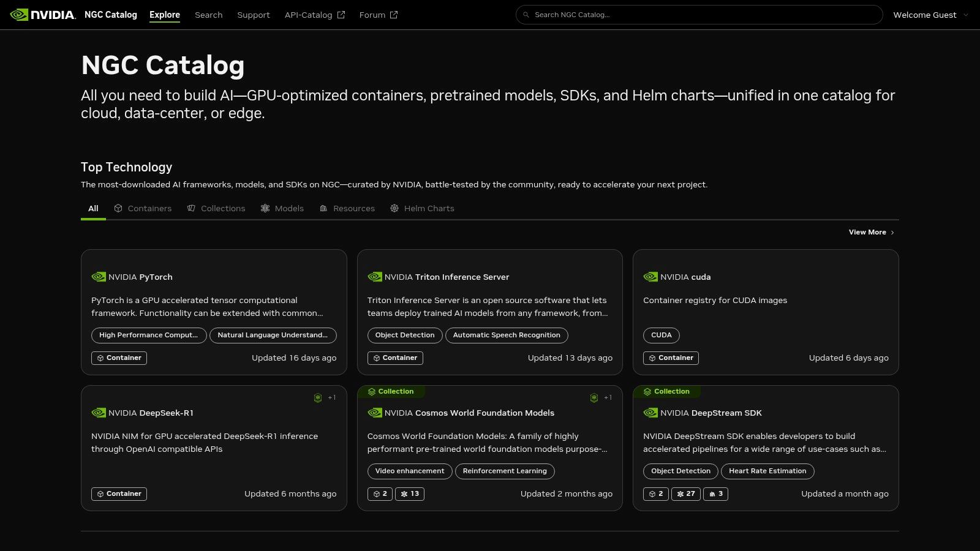Select the Helm Charts filter icon
Image resolution: width=980 pixels, height=551 pixels.
[x=394, y=208]
